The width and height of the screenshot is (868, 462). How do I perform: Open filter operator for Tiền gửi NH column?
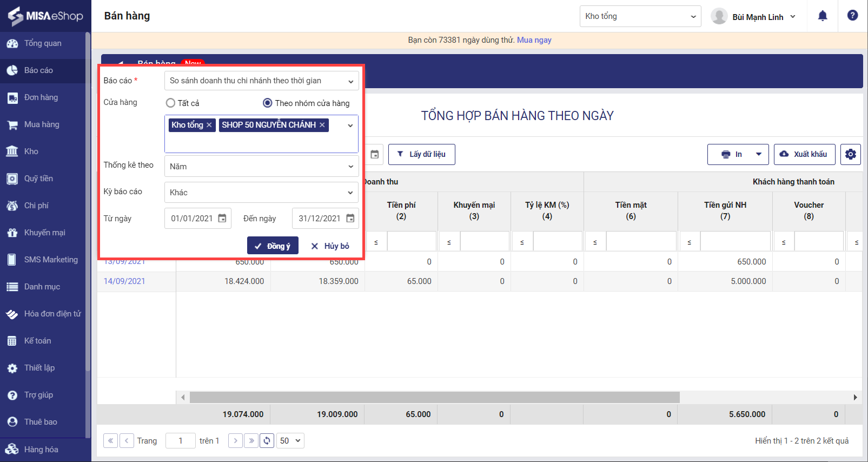[689, 242]
